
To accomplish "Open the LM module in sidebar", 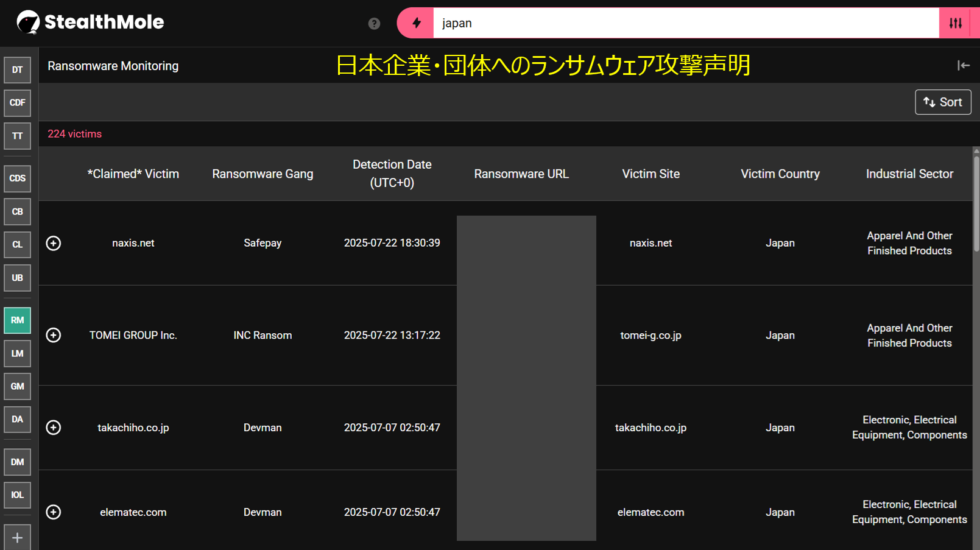I will click(x=17, y=353).
